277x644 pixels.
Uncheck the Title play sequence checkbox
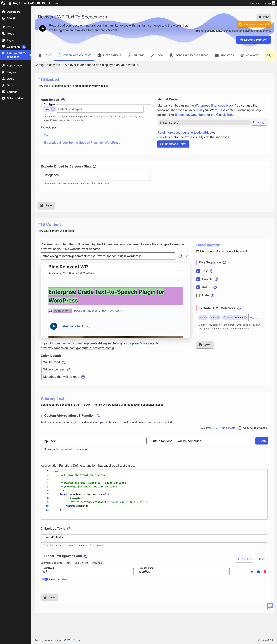[198, 271]
